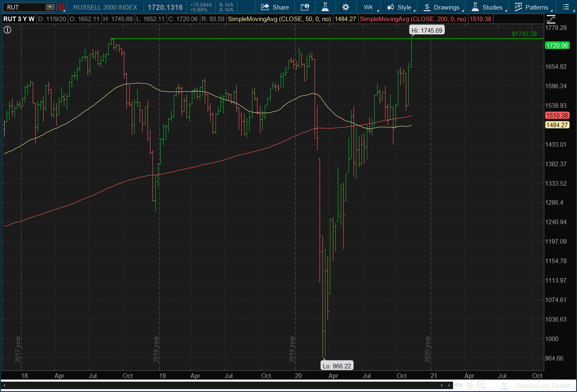Viewport: 577px width, 392px height.
Task: Click the 1000 price axis label
Action: click(x=552, y=339)
